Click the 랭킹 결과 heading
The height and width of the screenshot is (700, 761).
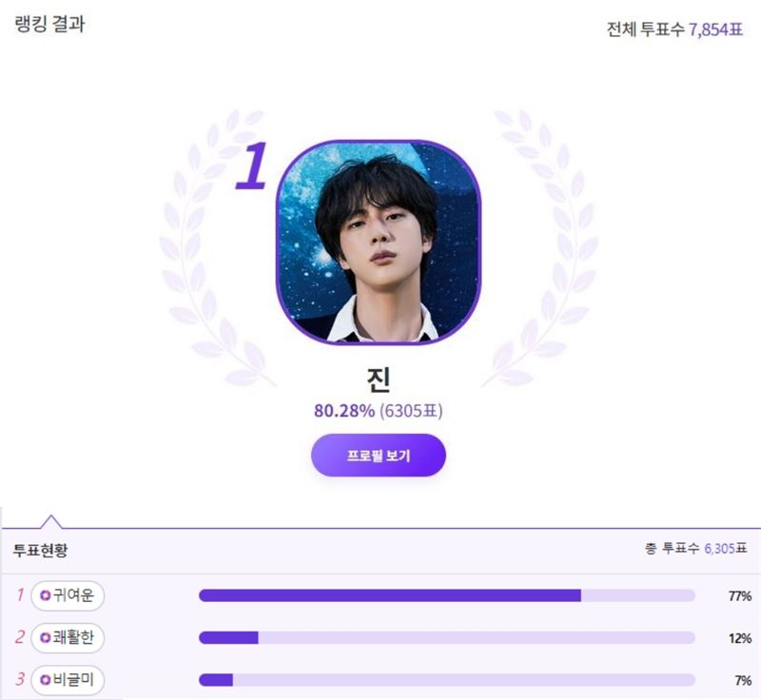[x=49, y=24]
